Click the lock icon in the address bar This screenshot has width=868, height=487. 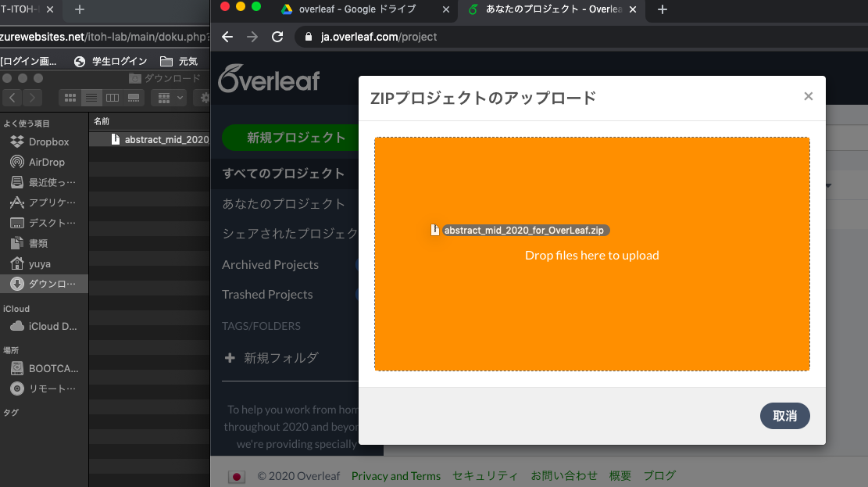click(309, 37)
